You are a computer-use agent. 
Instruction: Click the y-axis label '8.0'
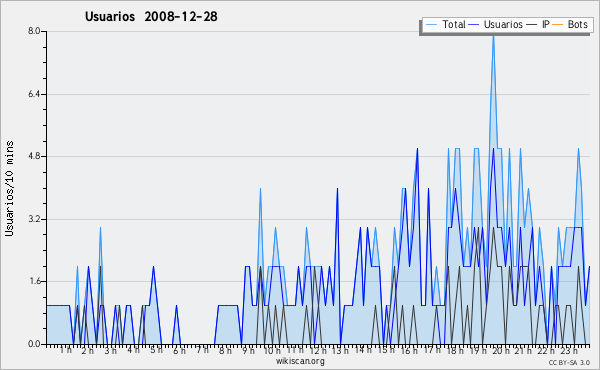coord(34,31)
